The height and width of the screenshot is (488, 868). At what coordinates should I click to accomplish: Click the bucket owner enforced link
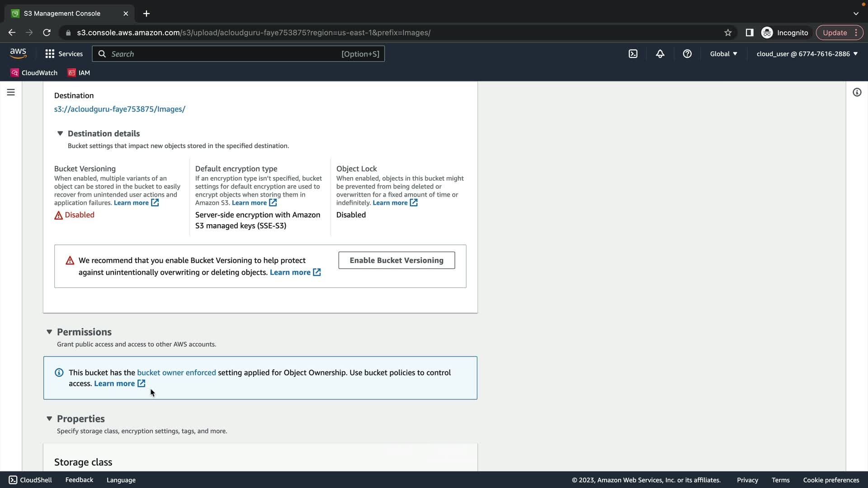pyautogui.click(x=176, y=372)
